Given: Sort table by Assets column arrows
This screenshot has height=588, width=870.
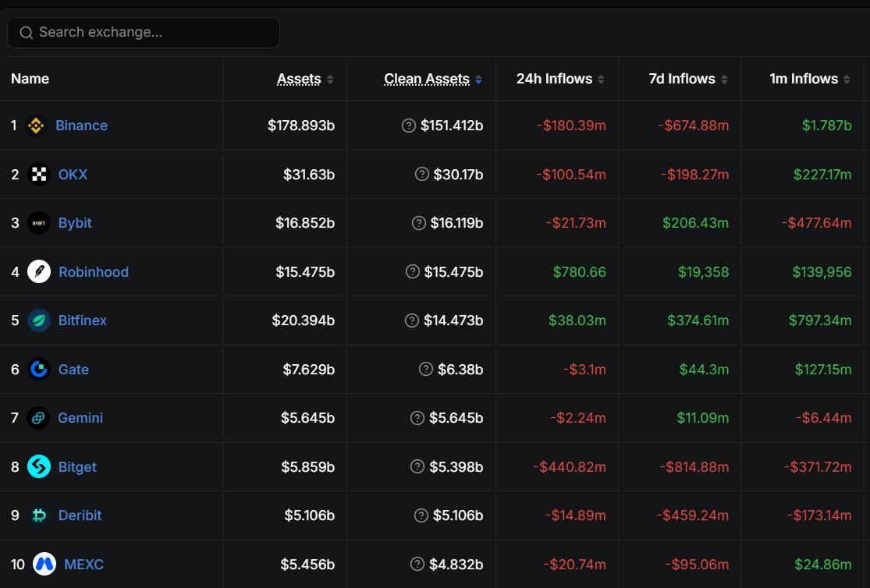Looking at the screenshot, I should pyautogui.click(x=330, y=80).
